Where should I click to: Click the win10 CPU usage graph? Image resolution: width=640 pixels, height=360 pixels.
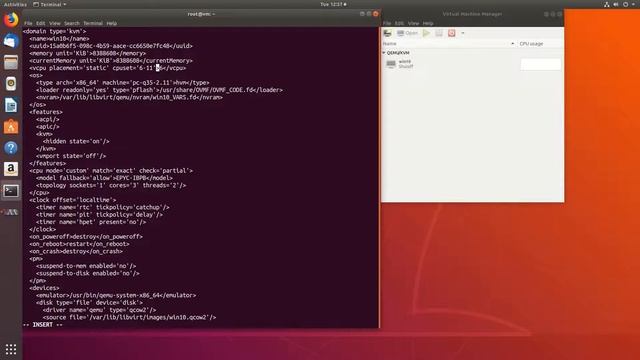(540, 64)
